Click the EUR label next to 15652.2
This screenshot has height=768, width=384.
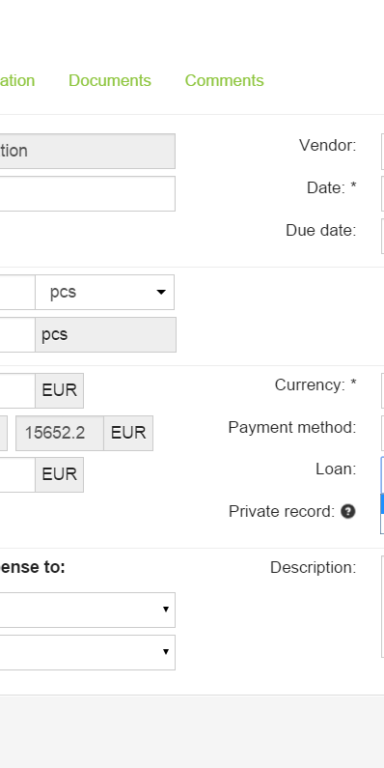point(128,433)
